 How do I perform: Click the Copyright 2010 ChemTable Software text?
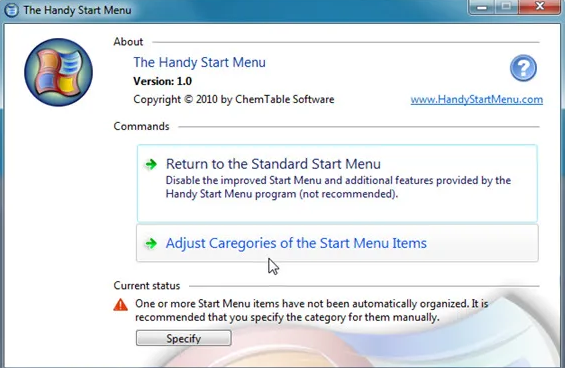[234, 99]
